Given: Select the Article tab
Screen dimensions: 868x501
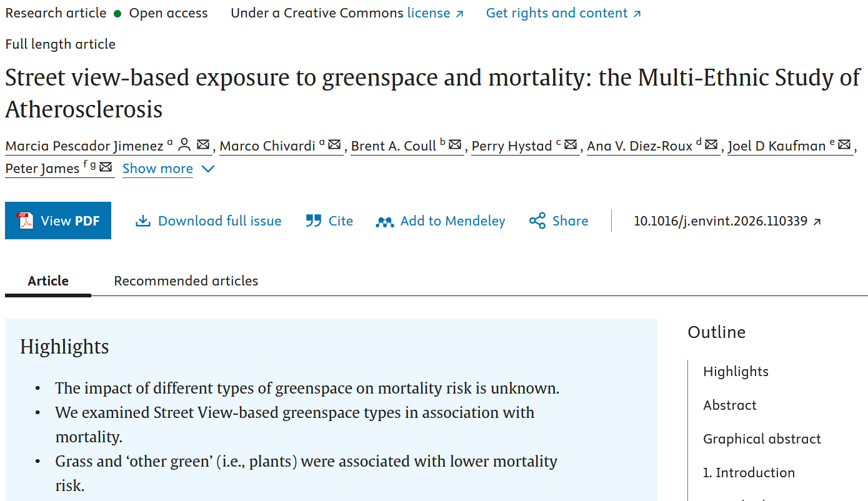Looking at the screenshot, I should point(48,281).
